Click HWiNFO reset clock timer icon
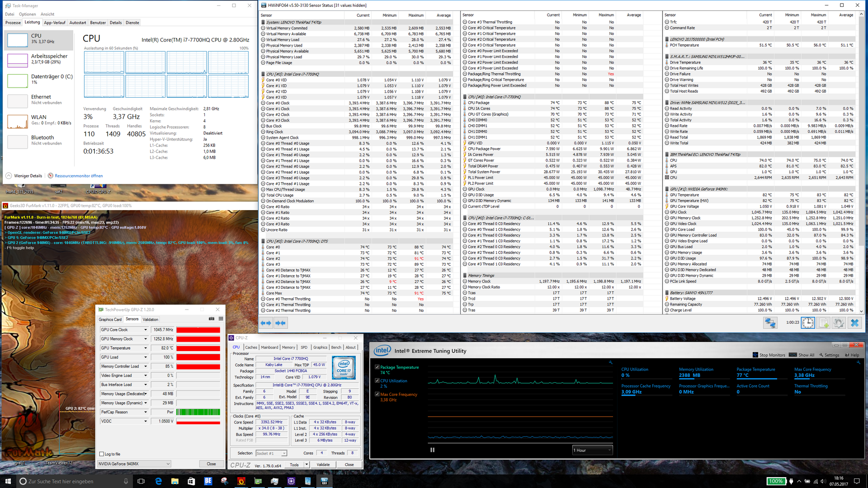 tap(808, 323)
